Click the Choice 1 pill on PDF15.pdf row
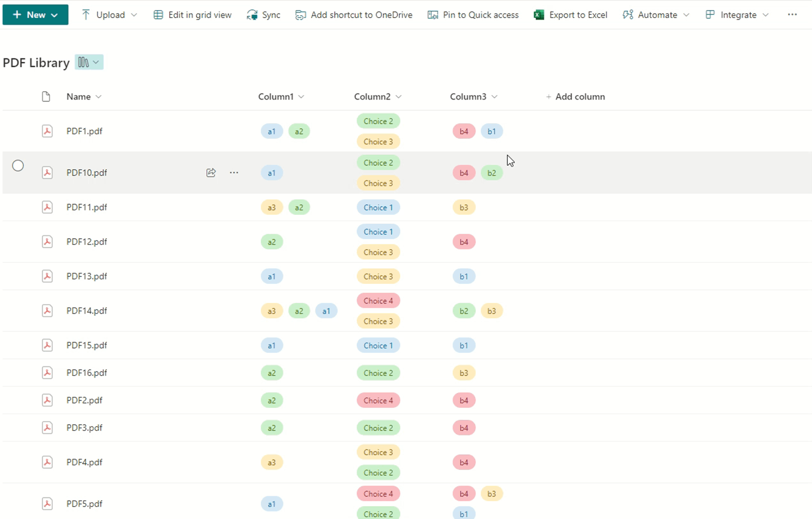The width and height of the screenshot is (812, 519). point(378,346)
